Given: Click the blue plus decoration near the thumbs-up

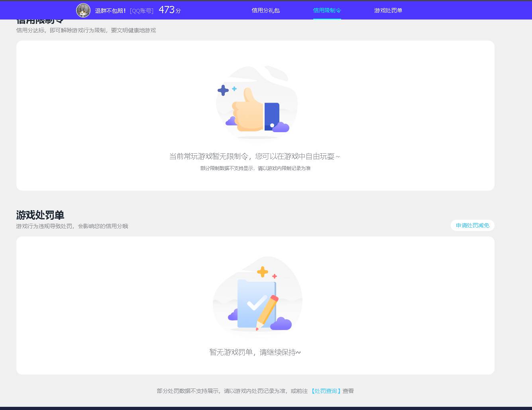Looking at the screenshot, I should (x=223, y=90).
